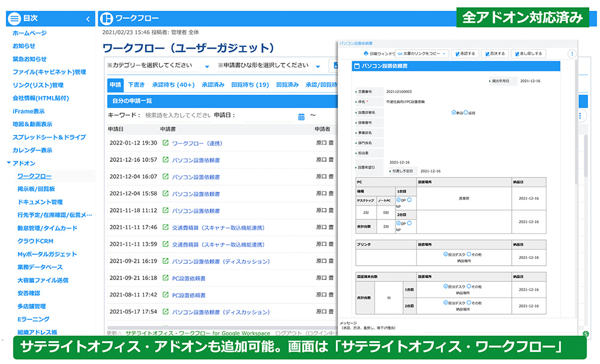This screenshot has width=600, height=364.
Task: Open the 承認待ち (40+) tab
Action: pyautogui.click(x=173, y=85)
